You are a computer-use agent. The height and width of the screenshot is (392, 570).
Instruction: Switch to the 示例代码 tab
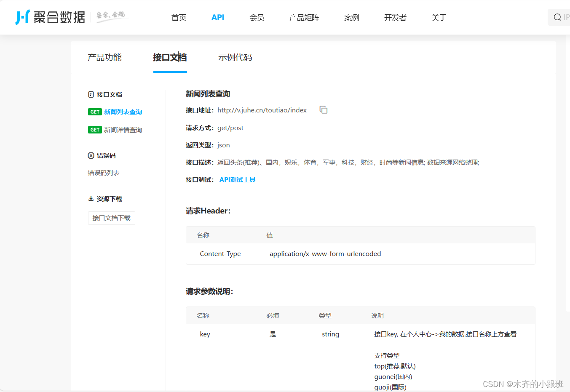235,57
